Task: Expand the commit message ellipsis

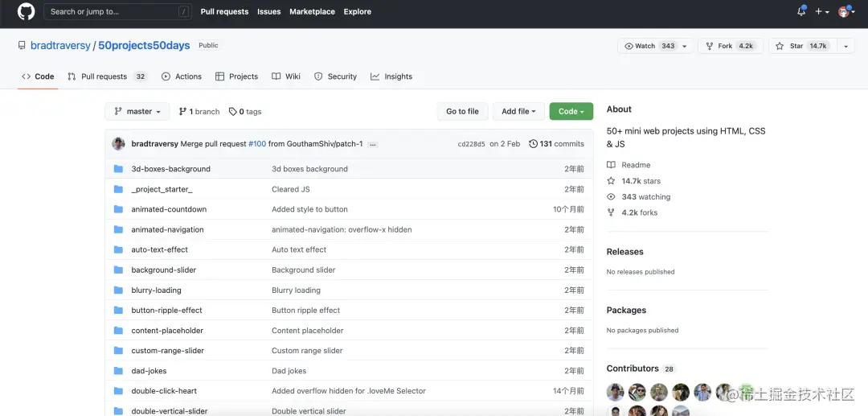Action: point(373,145)
